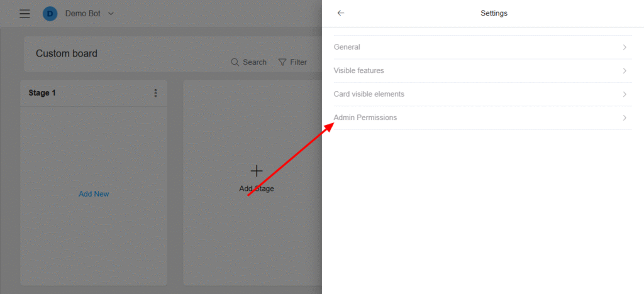Viewport: 644px width, 294px height.
Task: Click the chevron next to General
Action: (x=625, y=47)
